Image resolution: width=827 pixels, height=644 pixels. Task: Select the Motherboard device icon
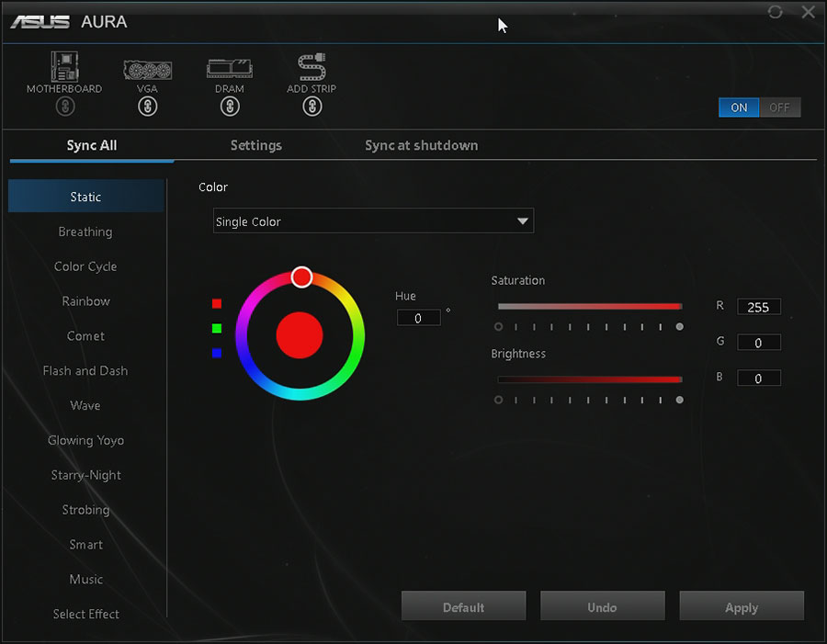tap(64, 66)
